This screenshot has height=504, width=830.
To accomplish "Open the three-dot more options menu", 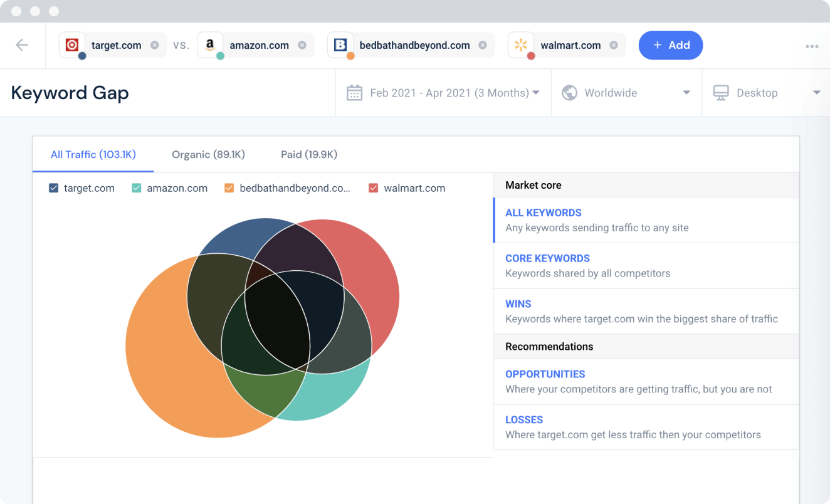I will coord(812,46).
